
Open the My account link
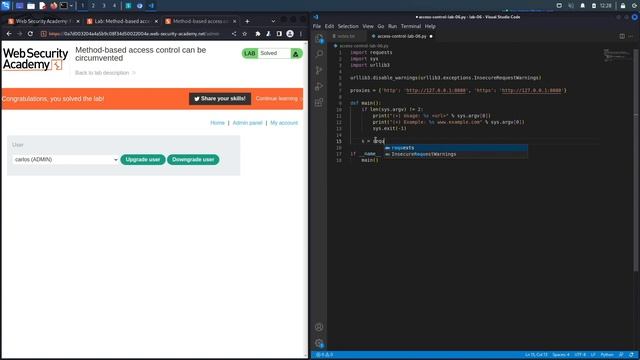pyautogui.click(x=284, y=123)
